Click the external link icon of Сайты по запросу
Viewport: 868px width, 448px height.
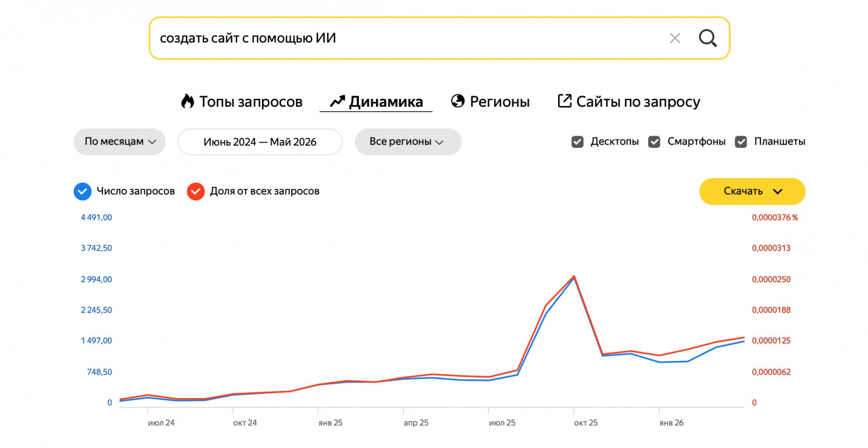click(x=564, y=101)
